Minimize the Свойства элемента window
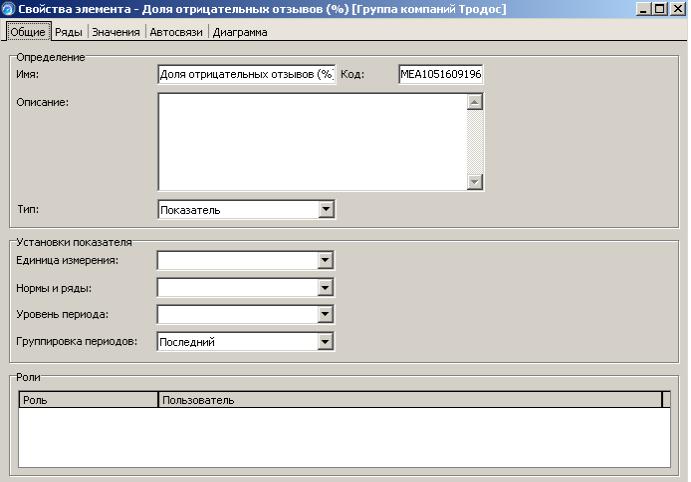 coord(644,9)
